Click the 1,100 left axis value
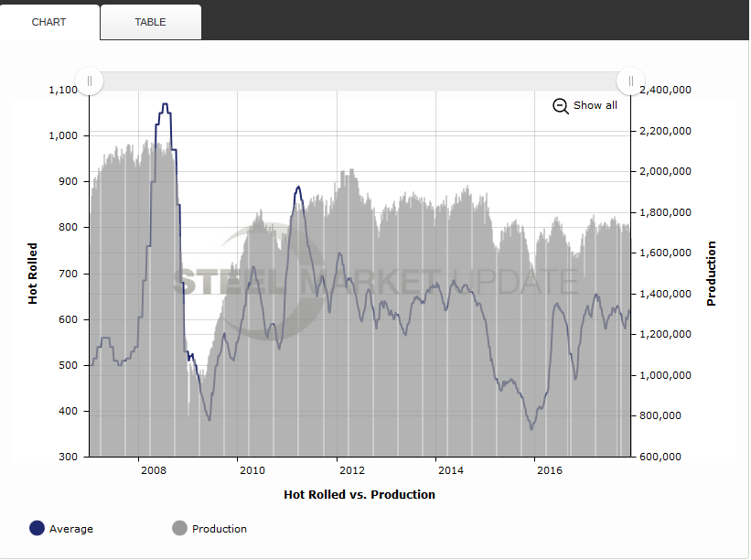The image size is (751, 560). click(x=62, y=90)
